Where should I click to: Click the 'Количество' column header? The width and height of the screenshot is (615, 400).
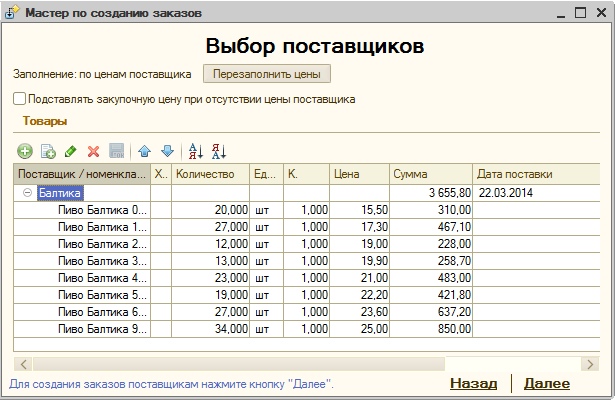point(210,174)
